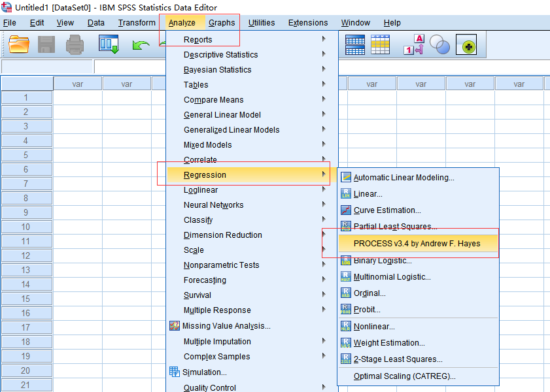Click the Save file toolbar icon
The image size is (550, 392).
point(46,45)
